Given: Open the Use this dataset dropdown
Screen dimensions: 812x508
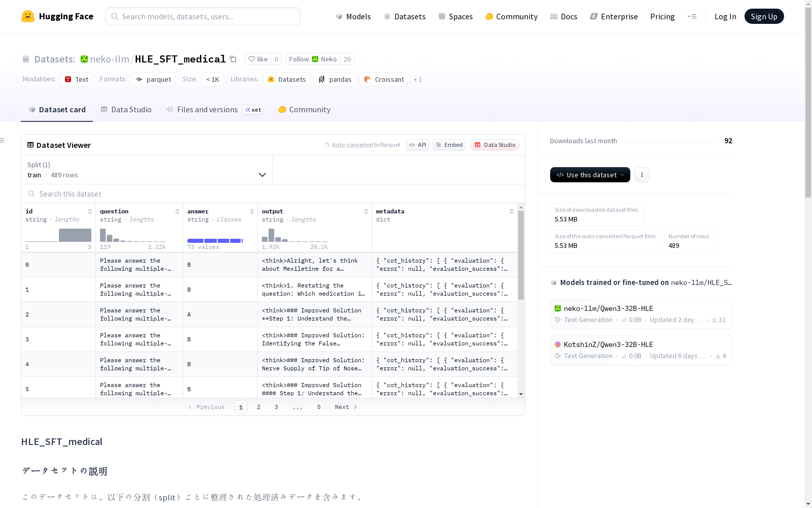Looking at the screenshot, I should [x=590, y=175].
